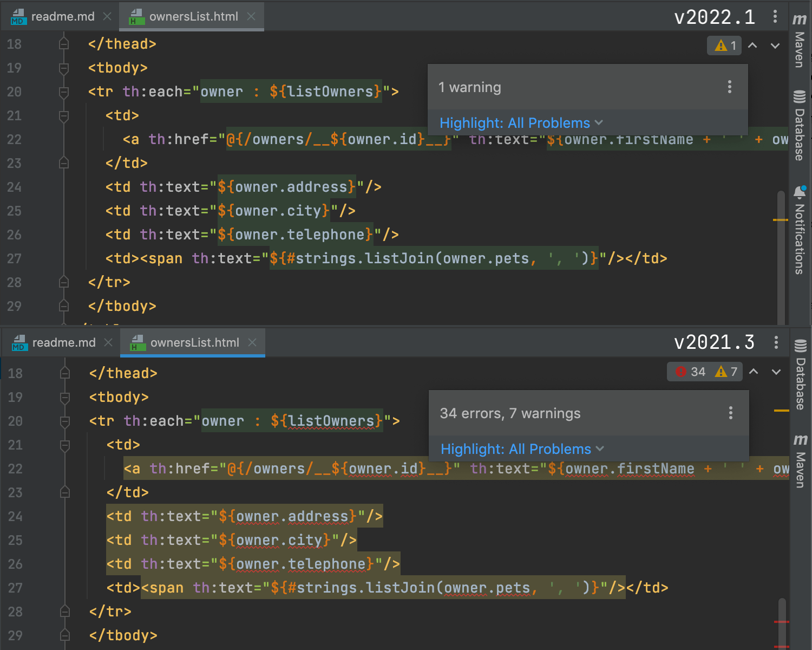Close the ownersList.html tab in top editor
The width and height of the screenshot is (812, 650).
[251, 16]
